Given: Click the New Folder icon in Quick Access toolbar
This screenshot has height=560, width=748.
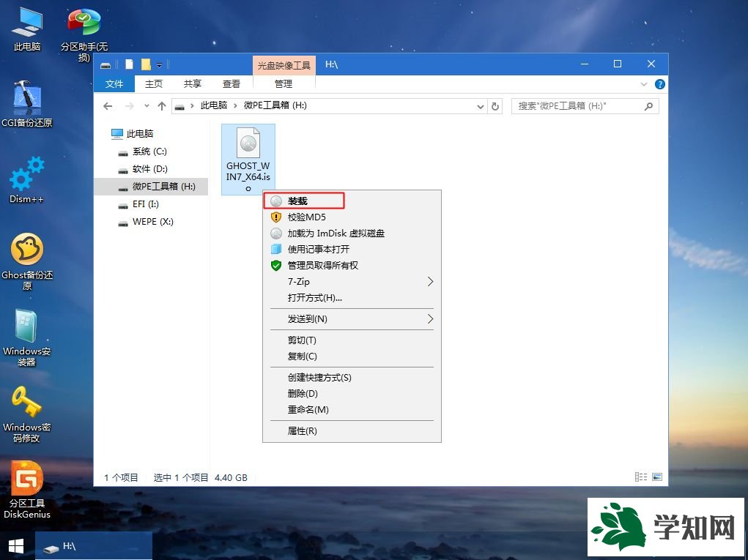Looking at the screenshot, I should [147, 64].
